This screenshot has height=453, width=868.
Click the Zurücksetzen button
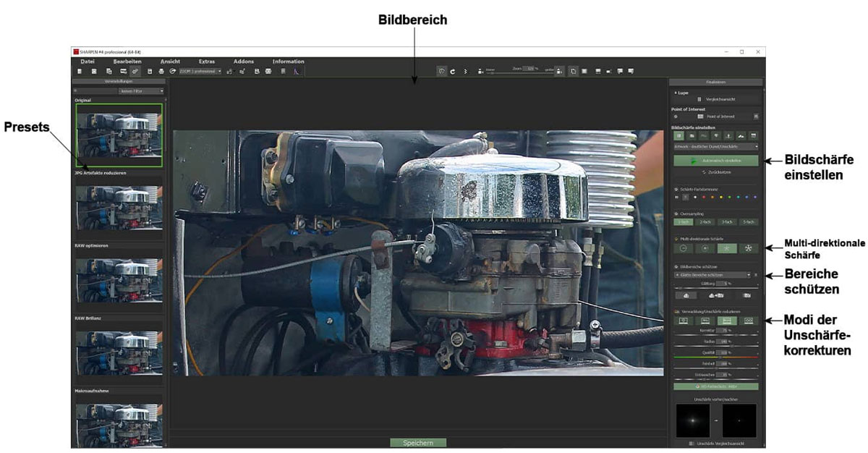point(716,173)
